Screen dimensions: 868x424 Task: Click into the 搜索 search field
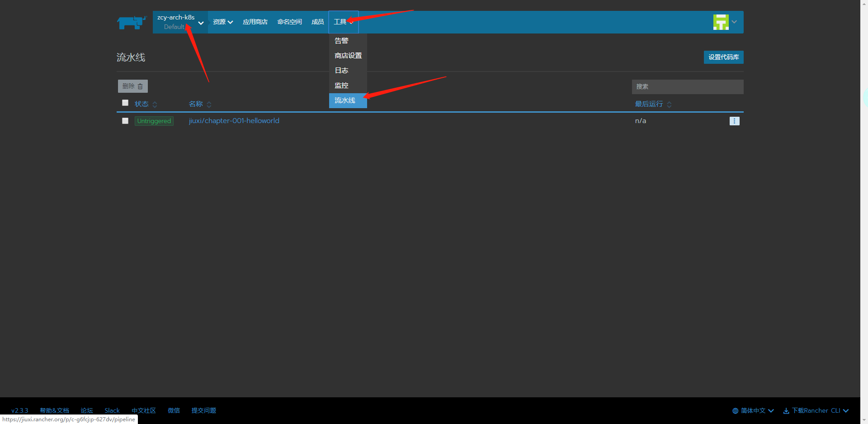tap(687, 86)
